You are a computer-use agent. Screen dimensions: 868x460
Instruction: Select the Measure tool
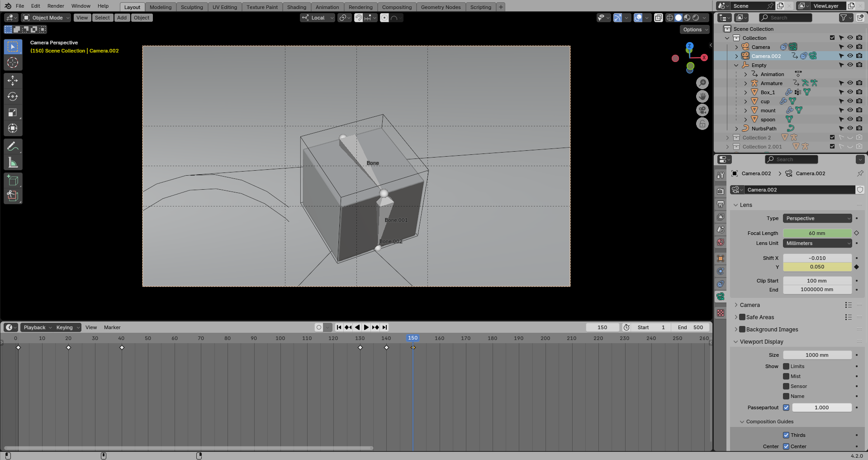point(13,163)
